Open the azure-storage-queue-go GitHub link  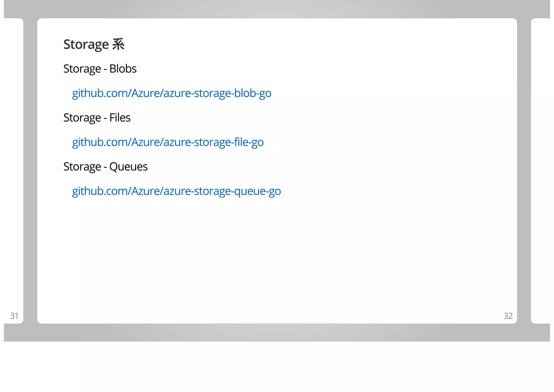tap(176, 191)
